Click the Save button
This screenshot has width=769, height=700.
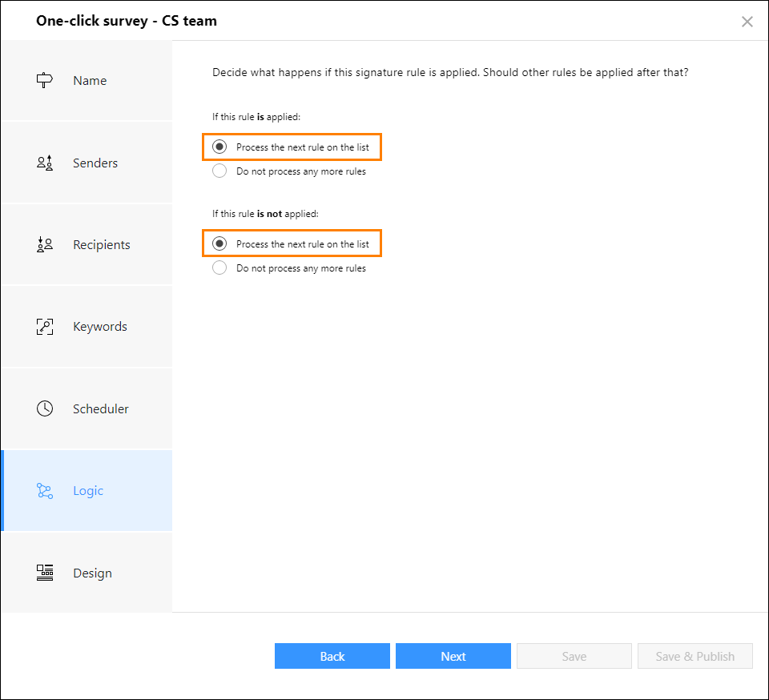tap(574, 656)
